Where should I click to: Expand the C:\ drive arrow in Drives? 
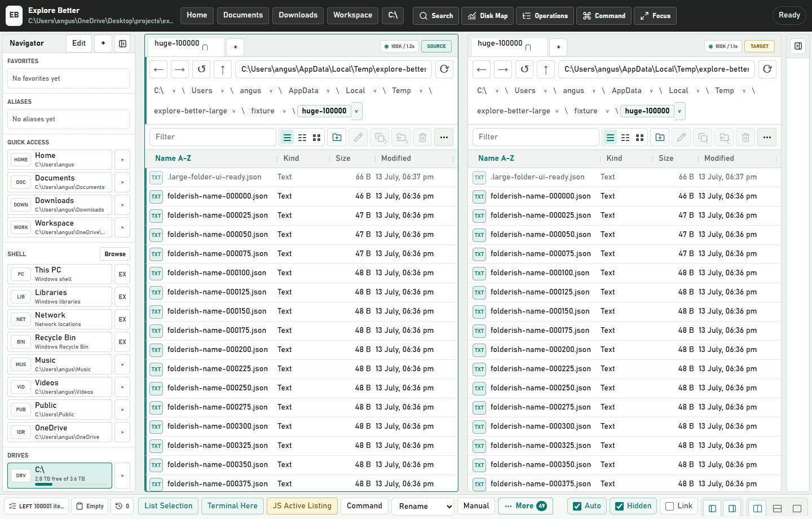pyautogui.click(x=122, y=476)
